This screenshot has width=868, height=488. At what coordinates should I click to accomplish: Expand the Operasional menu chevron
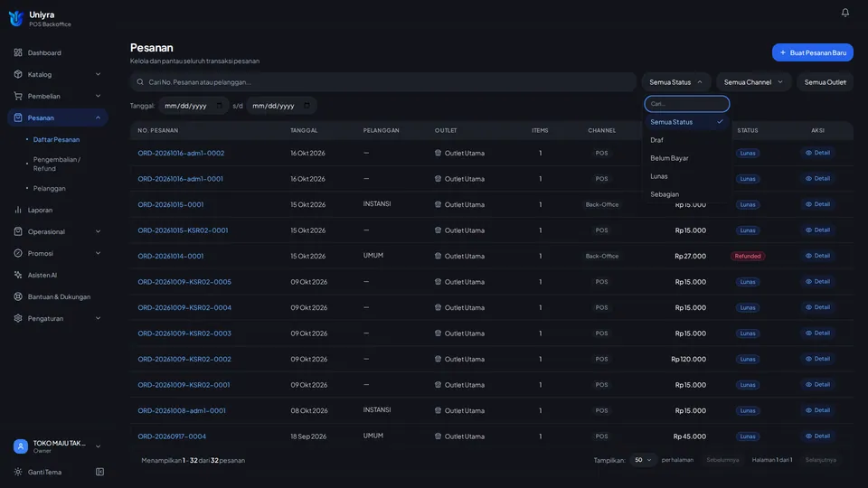tap(98, 231)
